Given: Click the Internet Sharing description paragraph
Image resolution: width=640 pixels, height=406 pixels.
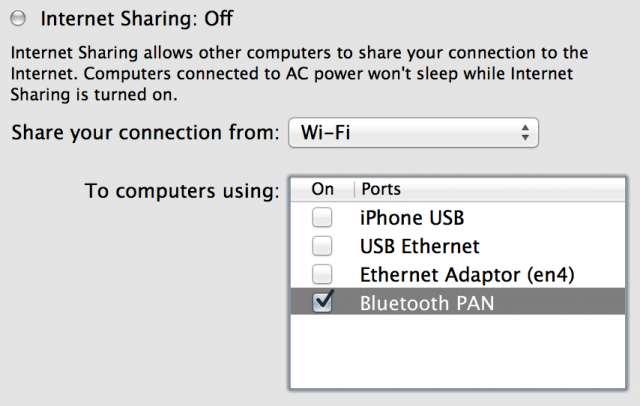Looking at the screenshot, I should 298,51.
